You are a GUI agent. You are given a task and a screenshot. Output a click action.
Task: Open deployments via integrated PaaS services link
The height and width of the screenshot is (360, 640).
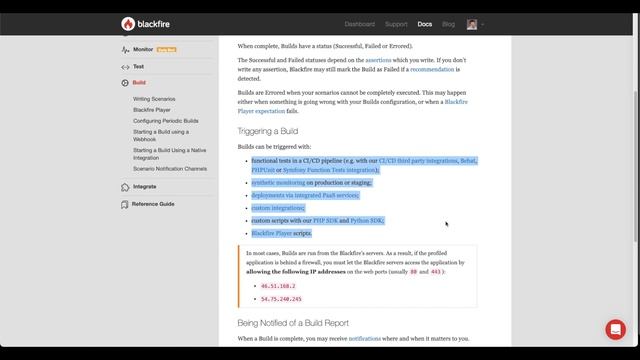305,195
